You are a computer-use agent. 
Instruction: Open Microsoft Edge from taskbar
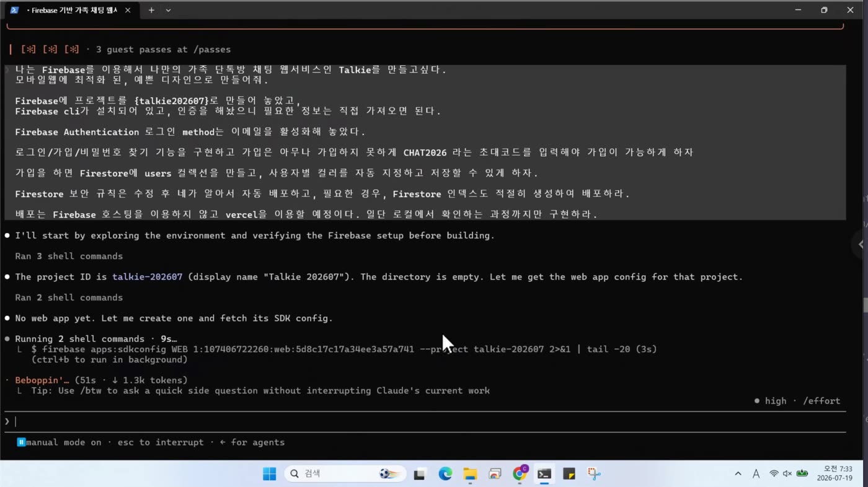point(445,474)
